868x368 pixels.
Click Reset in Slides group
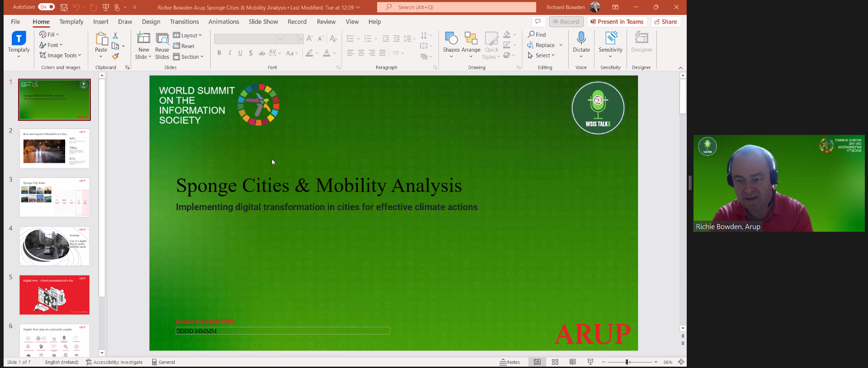point(184,46)
